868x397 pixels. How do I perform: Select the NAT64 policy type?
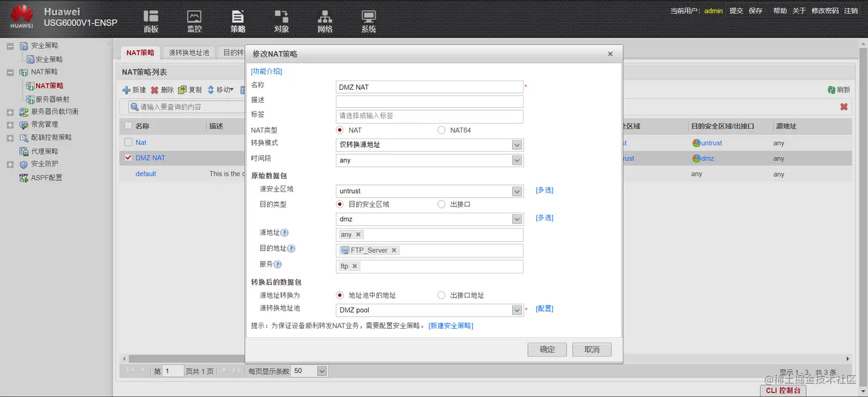pyautogui.click(x=441, y=130)
